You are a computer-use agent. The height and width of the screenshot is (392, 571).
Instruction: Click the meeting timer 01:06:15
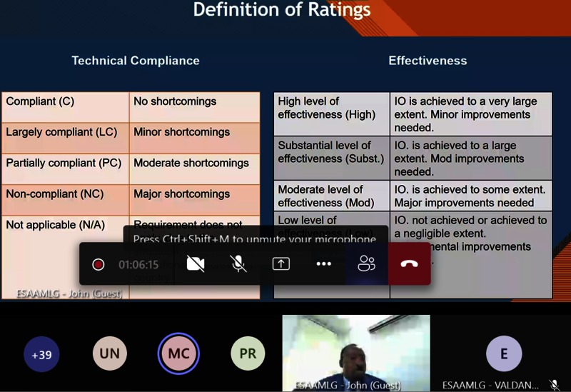138,265
